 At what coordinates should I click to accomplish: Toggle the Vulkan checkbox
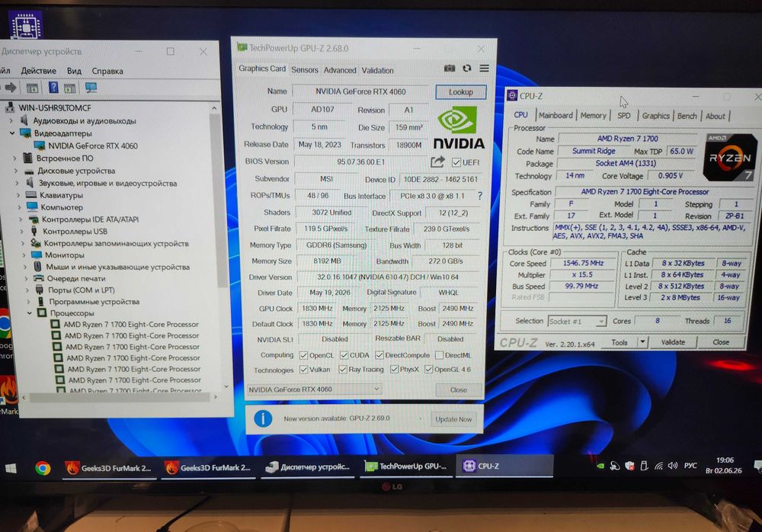click(304, 370)
